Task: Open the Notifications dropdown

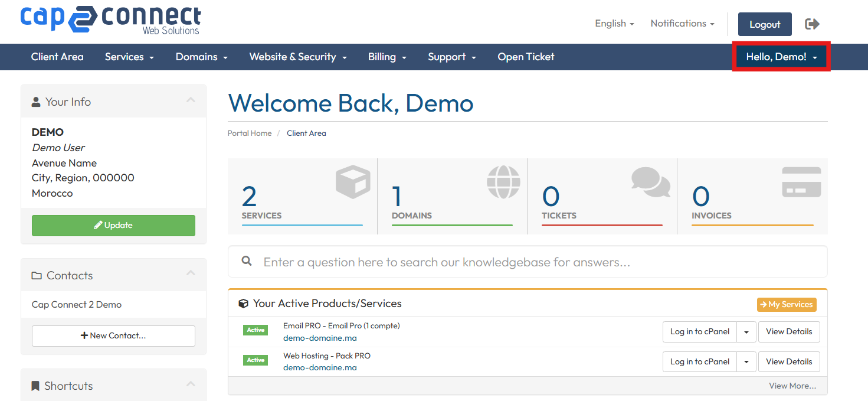Action: (682, 24)
